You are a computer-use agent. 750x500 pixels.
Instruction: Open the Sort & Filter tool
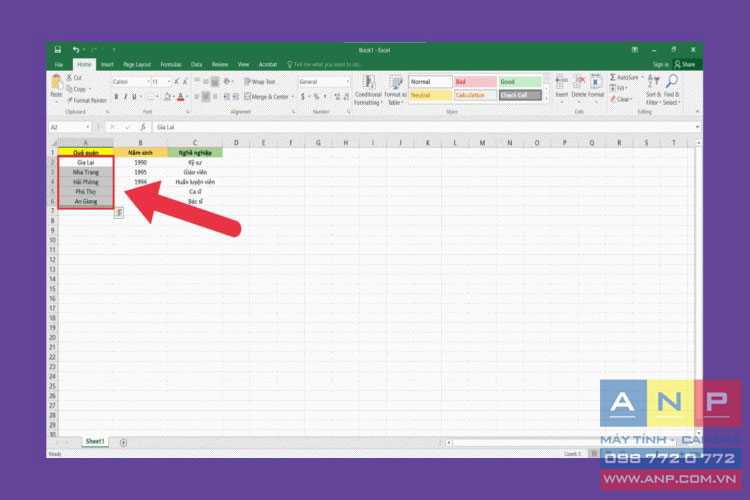click(653, 90)
